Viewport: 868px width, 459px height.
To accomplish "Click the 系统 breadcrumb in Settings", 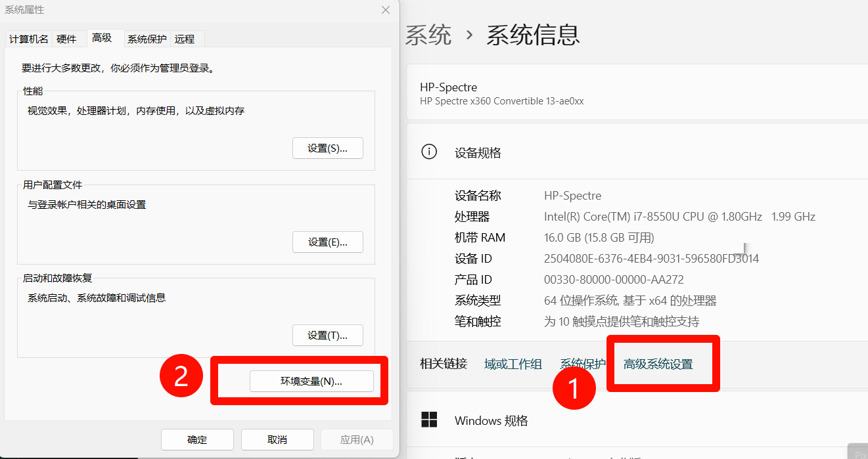I will click(428, 35).
